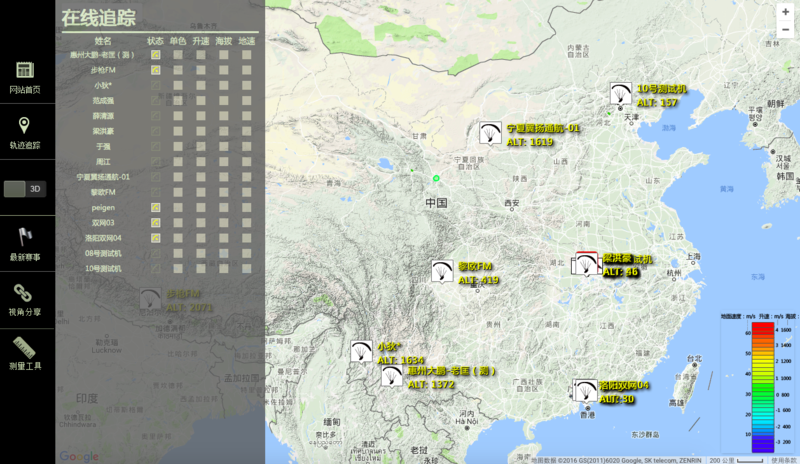Enable 单色 checkbox for peigen
800x464 pixels.
tap(178, 207)
